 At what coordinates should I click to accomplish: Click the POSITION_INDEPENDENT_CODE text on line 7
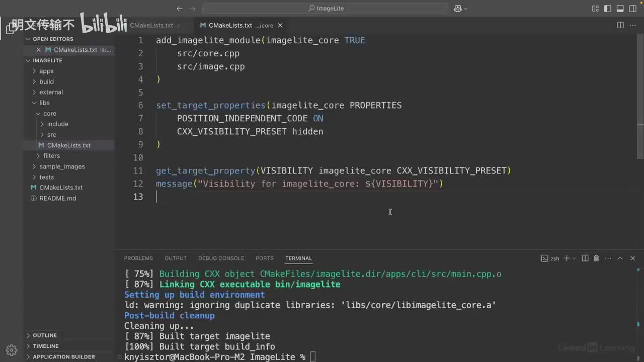pyautogui.click(x=242, y=119)
